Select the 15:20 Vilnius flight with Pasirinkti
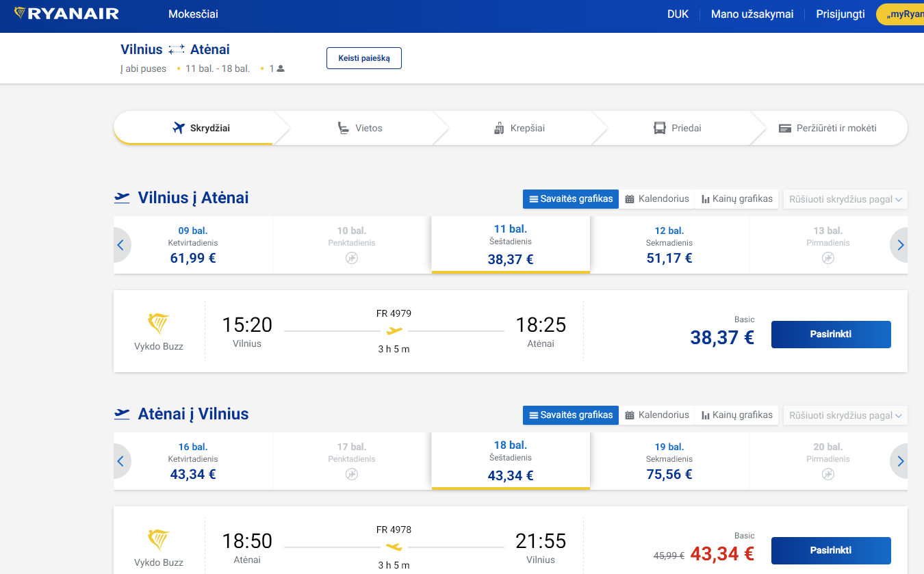Viewport: 924px width, 574px height. pyautogui.click(x=830, y=335)
